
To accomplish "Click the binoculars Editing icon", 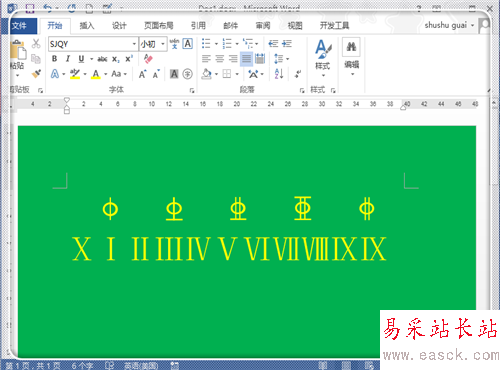I will (351, 47).
